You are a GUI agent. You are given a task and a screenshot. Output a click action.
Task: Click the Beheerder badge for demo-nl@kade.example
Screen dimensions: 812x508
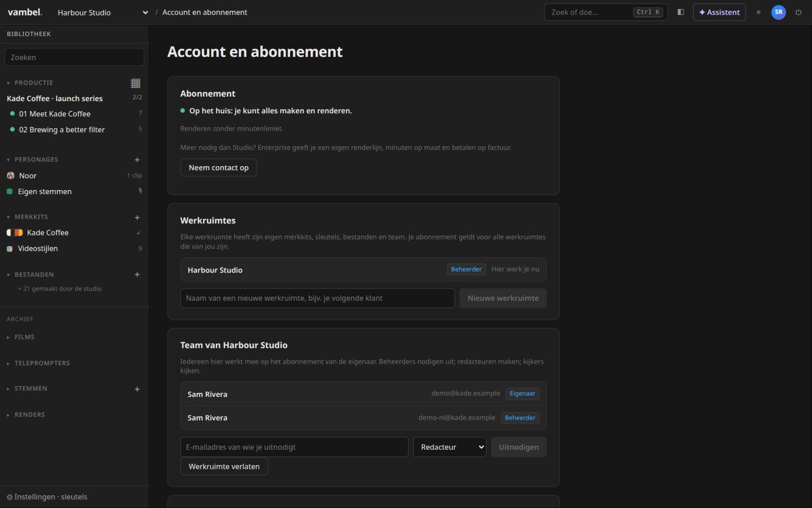[520, 418]
